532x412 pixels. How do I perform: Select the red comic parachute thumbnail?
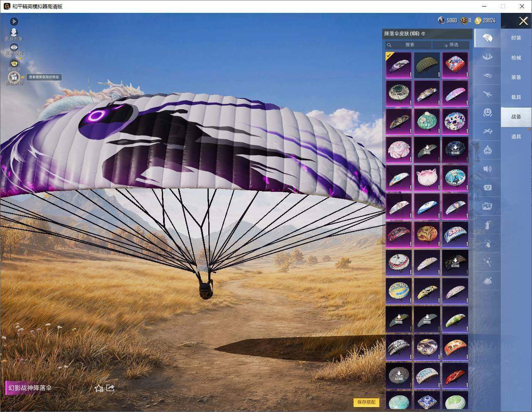(x=455, y=65)
